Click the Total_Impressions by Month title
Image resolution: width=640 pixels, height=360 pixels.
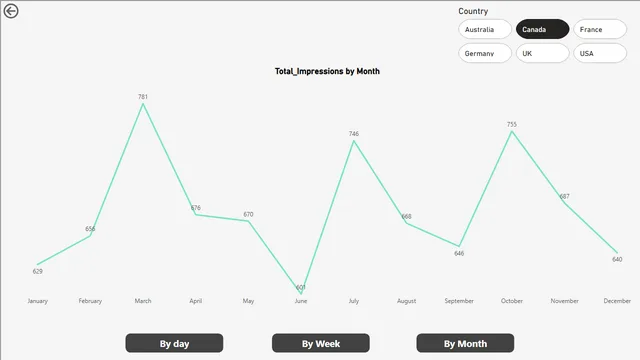327,71
